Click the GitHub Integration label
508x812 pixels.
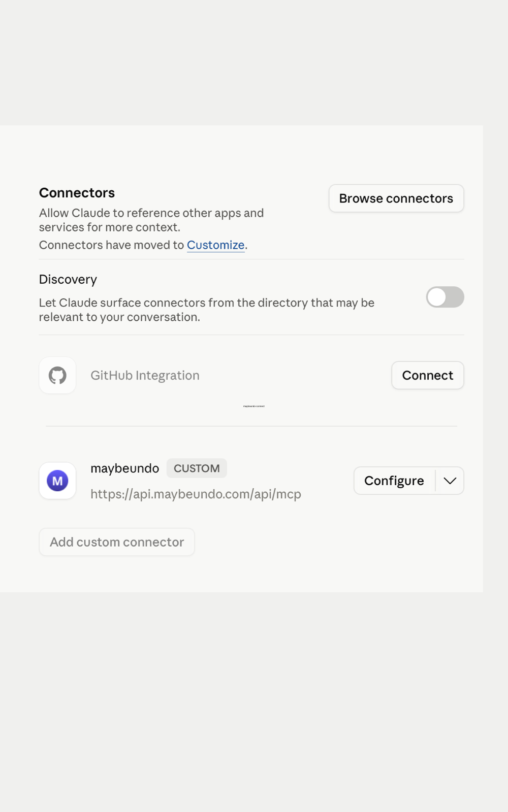(x=145, y=376)
